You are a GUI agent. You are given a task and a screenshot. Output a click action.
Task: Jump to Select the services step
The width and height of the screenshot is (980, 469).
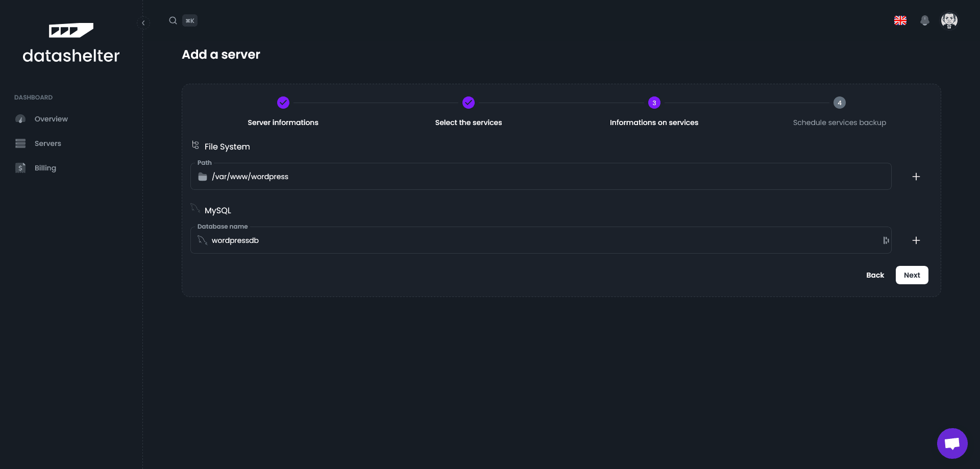(x=468, y=103)
